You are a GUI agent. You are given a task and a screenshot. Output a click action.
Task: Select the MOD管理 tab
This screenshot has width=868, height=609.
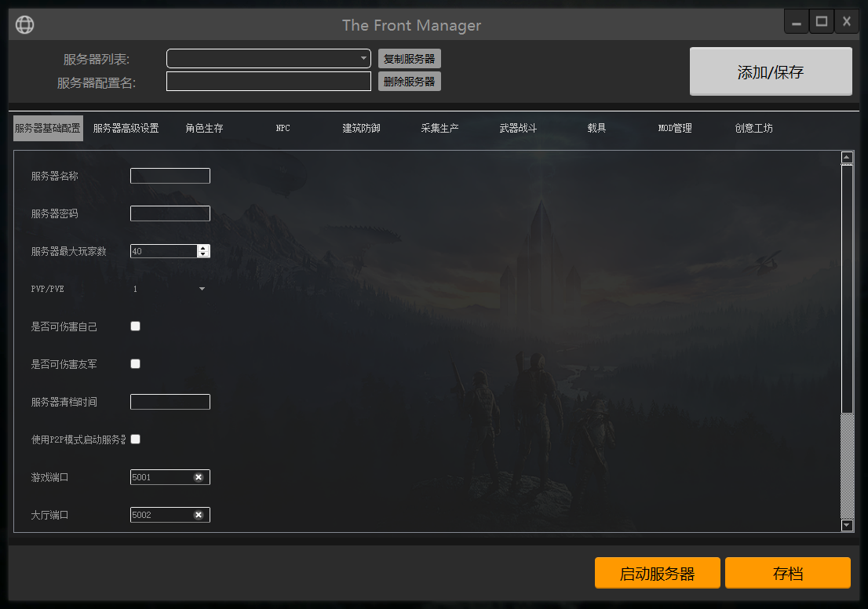(x=675, y=128)
